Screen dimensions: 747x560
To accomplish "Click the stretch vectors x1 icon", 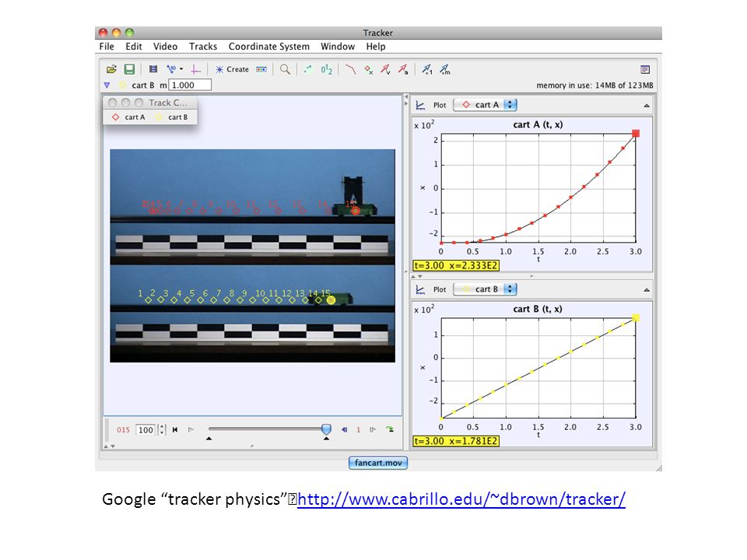I will pyautogui.click(x=427, y=69).
